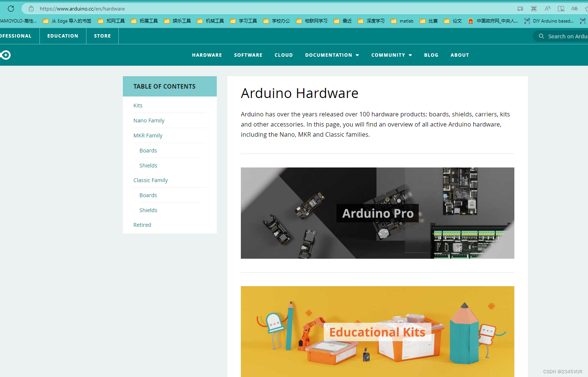The width and height of the screenshot is (588, 377).
Task: Open the '拓展工具' bookmark folder
Action: click(144, 21)
